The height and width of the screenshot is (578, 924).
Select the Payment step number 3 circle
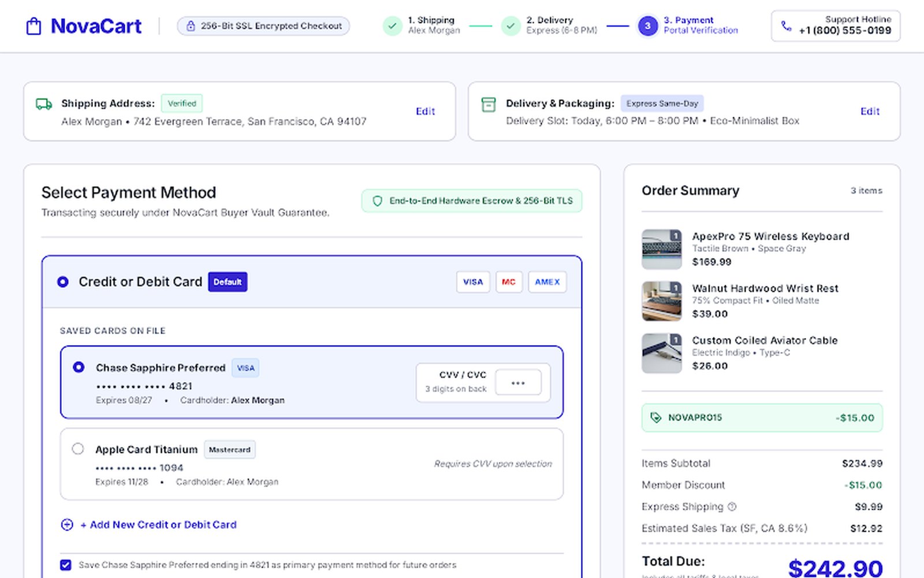648,26
